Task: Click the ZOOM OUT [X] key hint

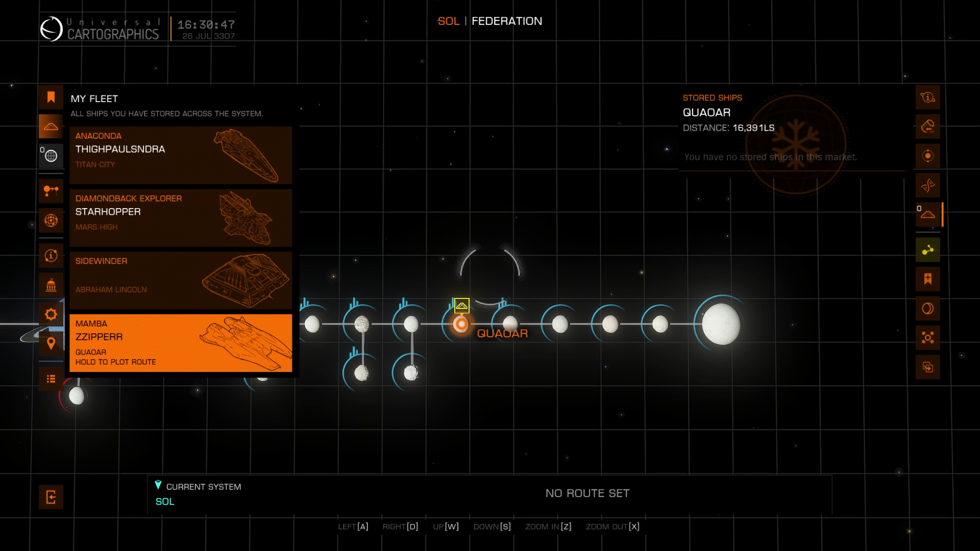Action: (612, 527)
